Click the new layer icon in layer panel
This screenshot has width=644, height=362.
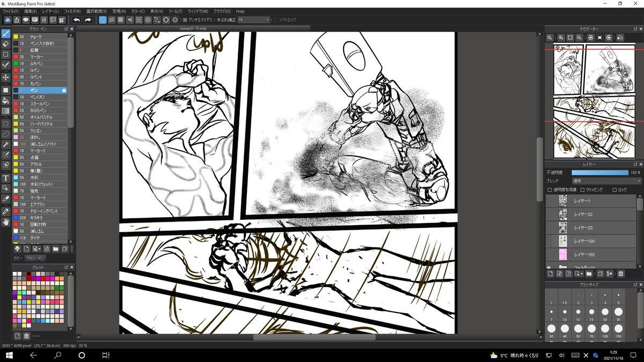tap(551, 274)
